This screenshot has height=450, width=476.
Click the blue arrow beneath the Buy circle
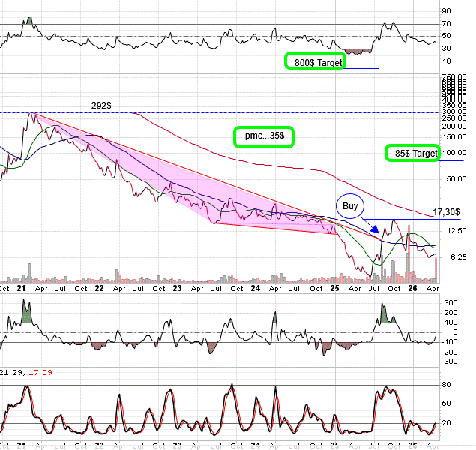(370, 226)
